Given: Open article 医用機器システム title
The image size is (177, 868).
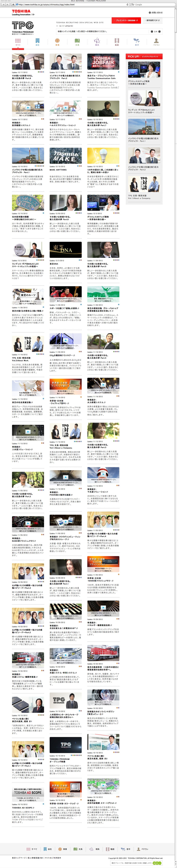Looking at the screenshot, I should pyautogui.click(x=21, y=124).
